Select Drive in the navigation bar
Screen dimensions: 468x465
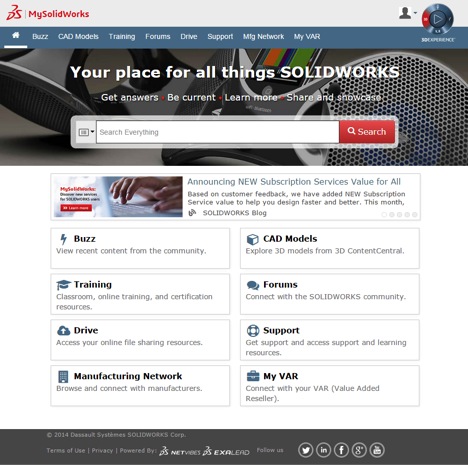(x=189, y=36)
